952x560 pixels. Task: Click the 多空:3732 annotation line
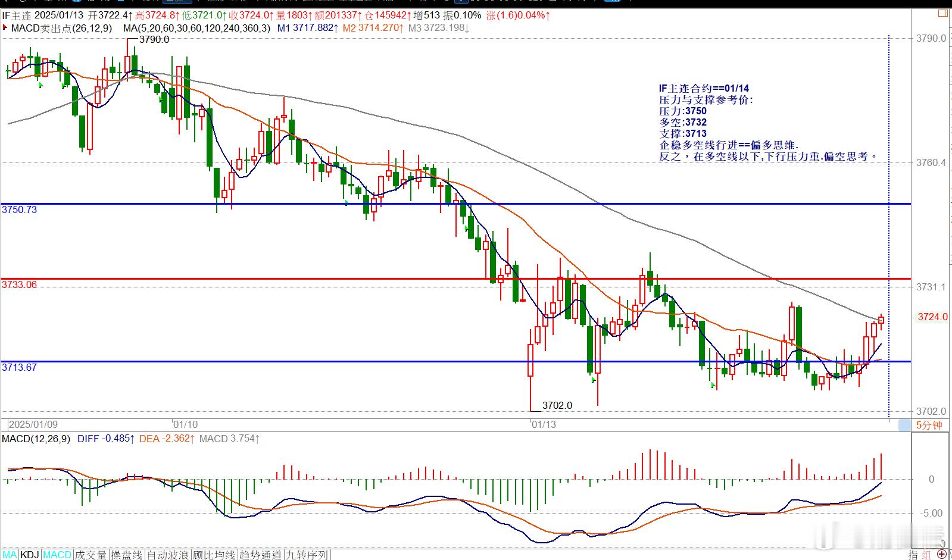point(683,122)
